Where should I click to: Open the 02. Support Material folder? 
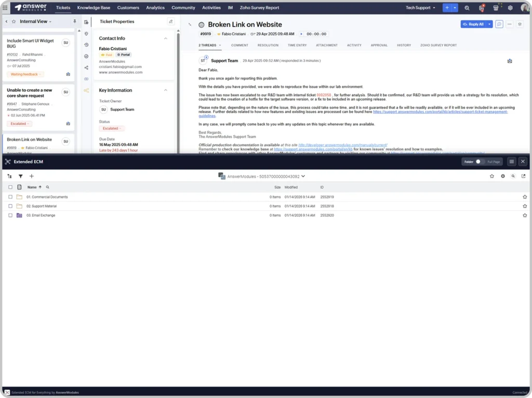(42, 206)
